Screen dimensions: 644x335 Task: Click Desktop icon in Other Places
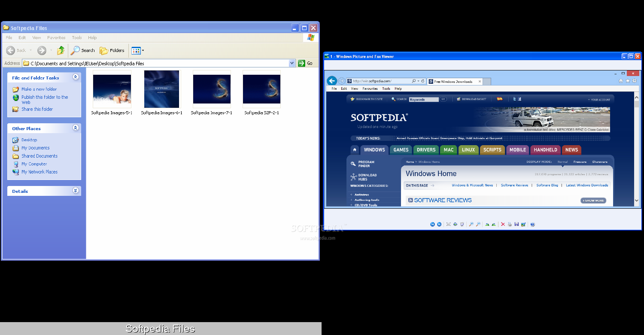[16, 140]
